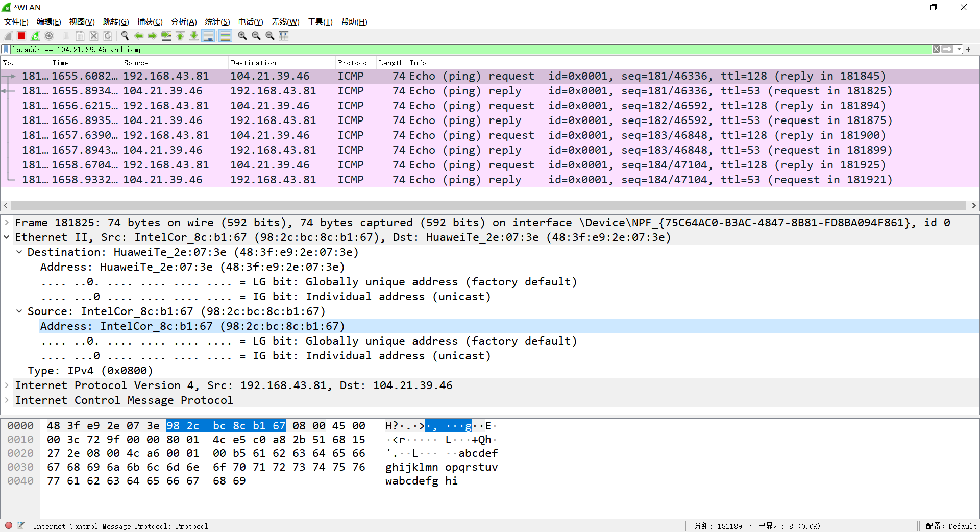
Task: Toggle packet list colorization
Action: [x=225, y=36]
